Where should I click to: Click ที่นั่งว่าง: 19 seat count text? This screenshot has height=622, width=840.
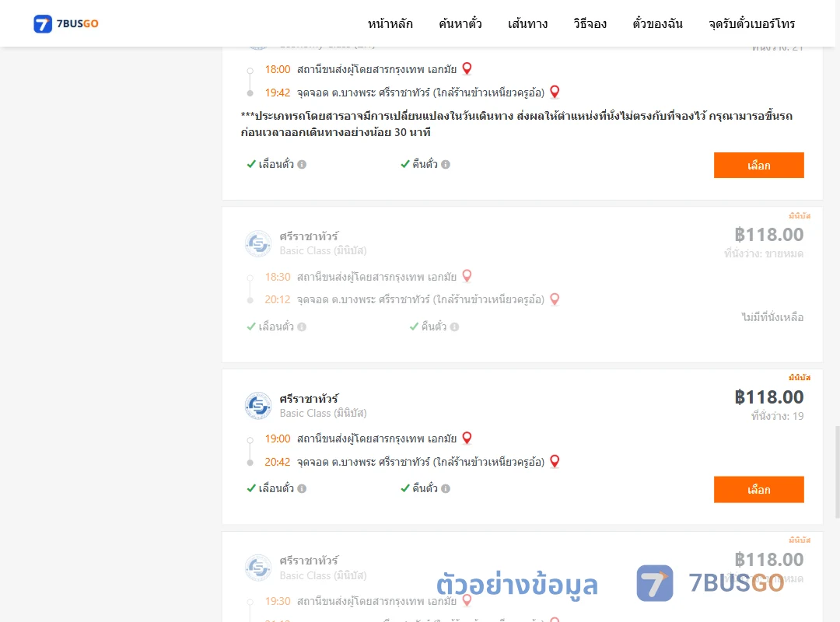pyautogui.click(x=777, y=416)
